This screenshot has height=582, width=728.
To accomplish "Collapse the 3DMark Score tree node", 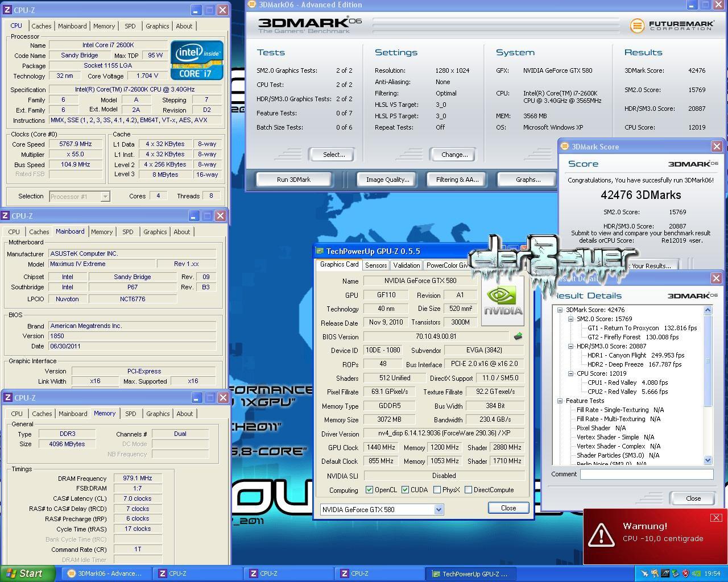I will point(560,310).
